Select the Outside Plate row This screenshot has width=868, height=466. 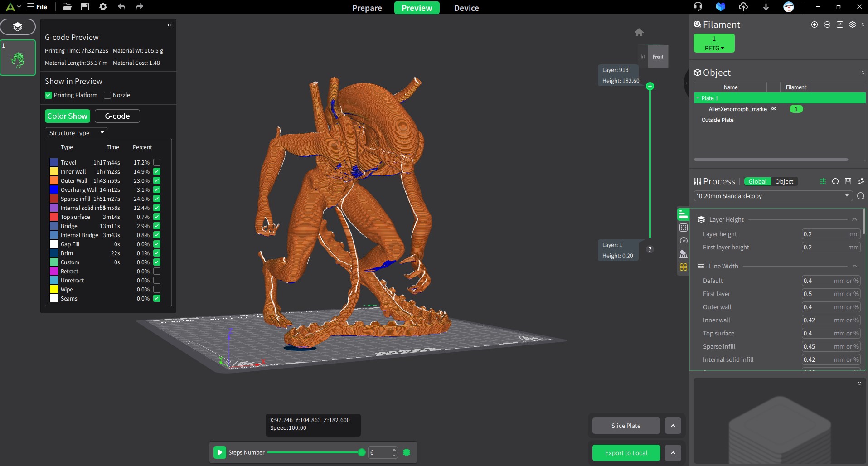point(780,120)
